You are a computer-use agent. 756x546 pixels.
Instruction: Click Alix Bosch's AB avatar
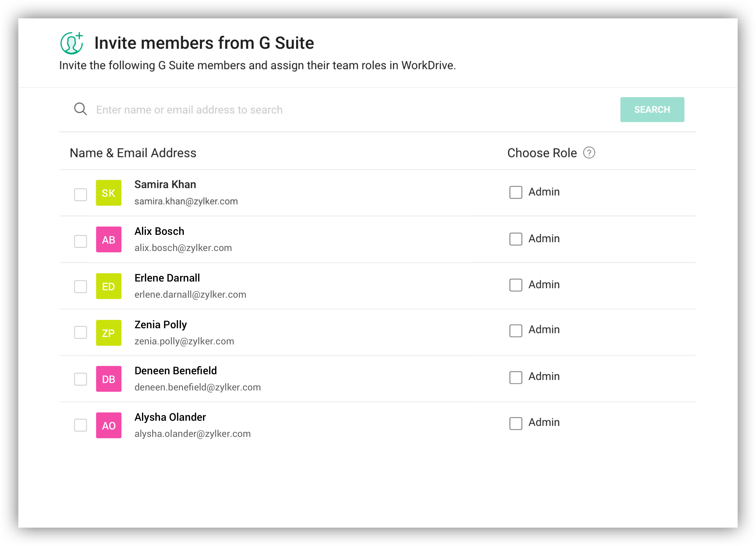pos(109,240)
